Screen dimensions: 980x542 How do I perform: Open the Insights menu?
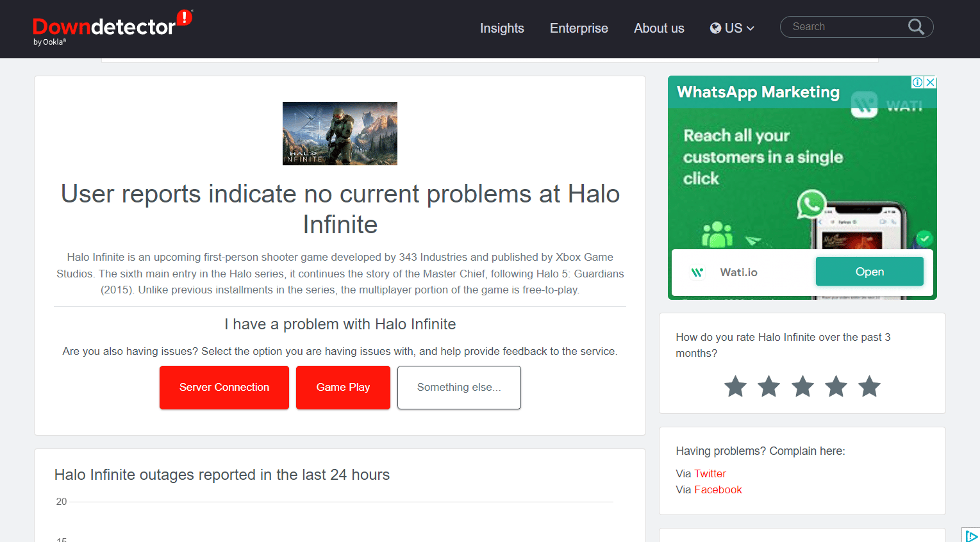502,28
